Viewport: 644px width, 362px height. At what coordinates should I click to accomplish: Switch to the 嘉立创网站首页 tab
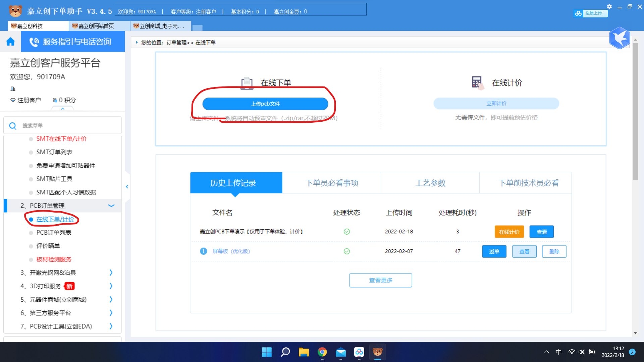[99, 26]
